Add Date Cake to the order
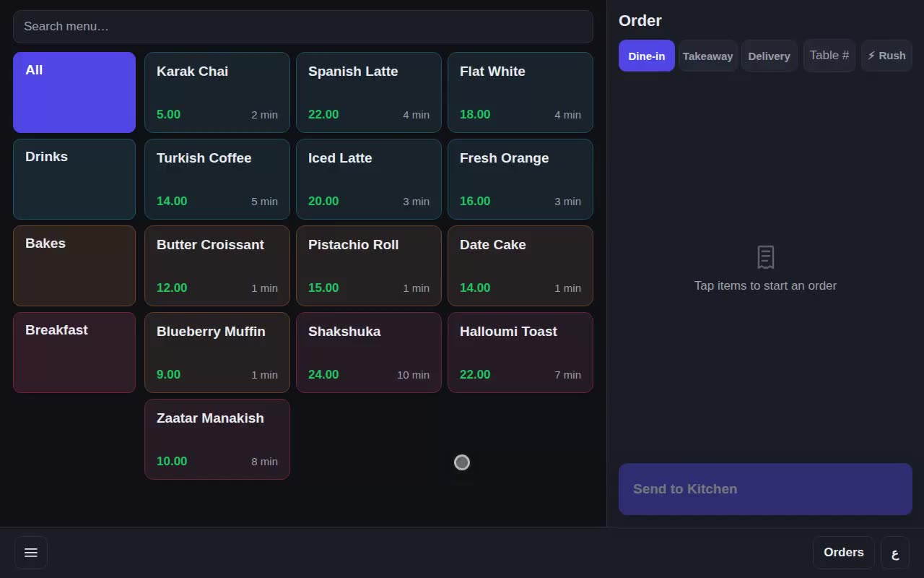The width and height of the screenshot is (924, 578). (520, 266)
